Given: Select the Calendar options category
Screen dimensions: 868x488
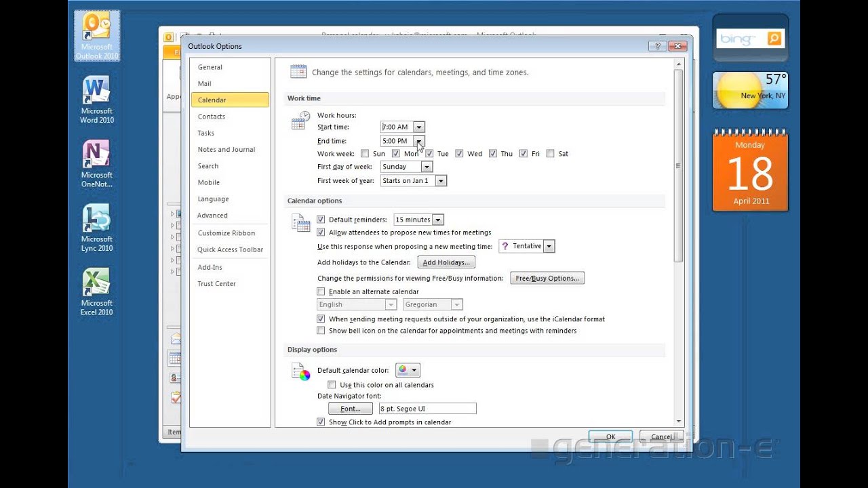Looking at the screenshot, I should (x=229, y=100).
